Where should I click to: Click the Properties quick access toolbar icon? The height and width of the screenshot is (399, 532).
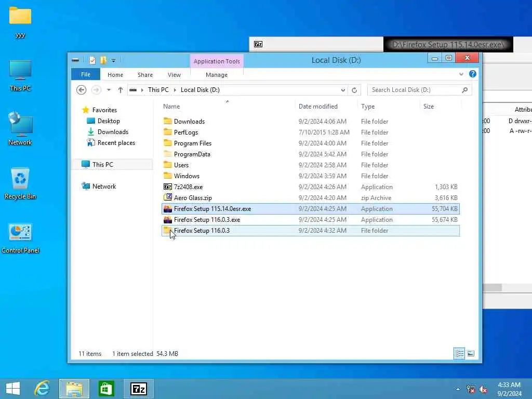coord(92,60)
